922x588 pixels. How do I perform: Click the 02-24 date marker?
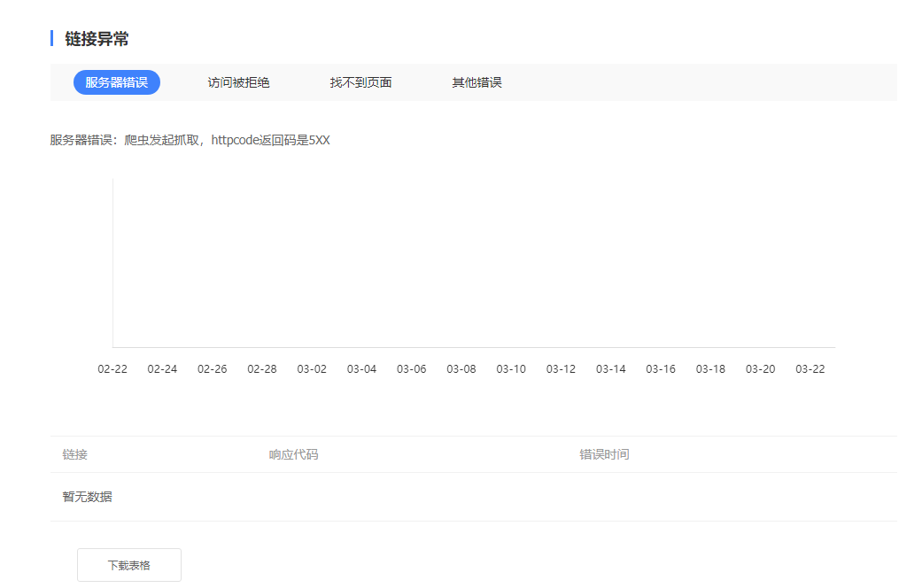[161, 368]
